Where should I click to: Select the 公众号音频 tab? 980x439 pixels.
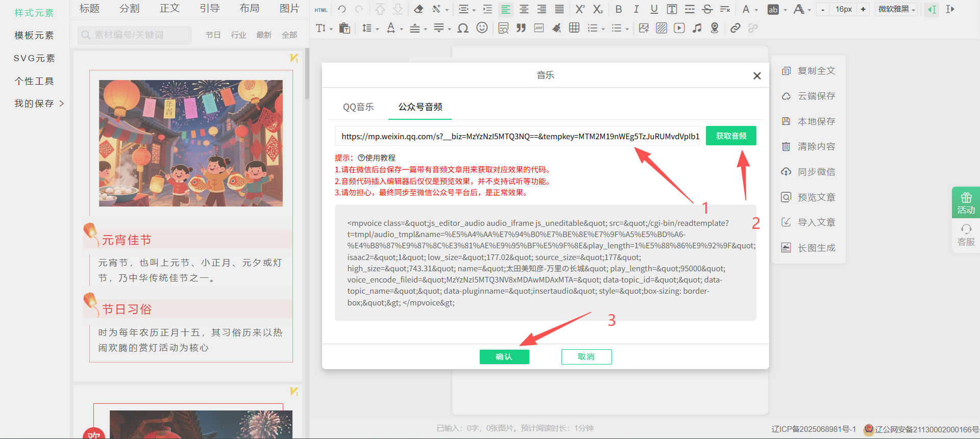[x=420, y=107]
